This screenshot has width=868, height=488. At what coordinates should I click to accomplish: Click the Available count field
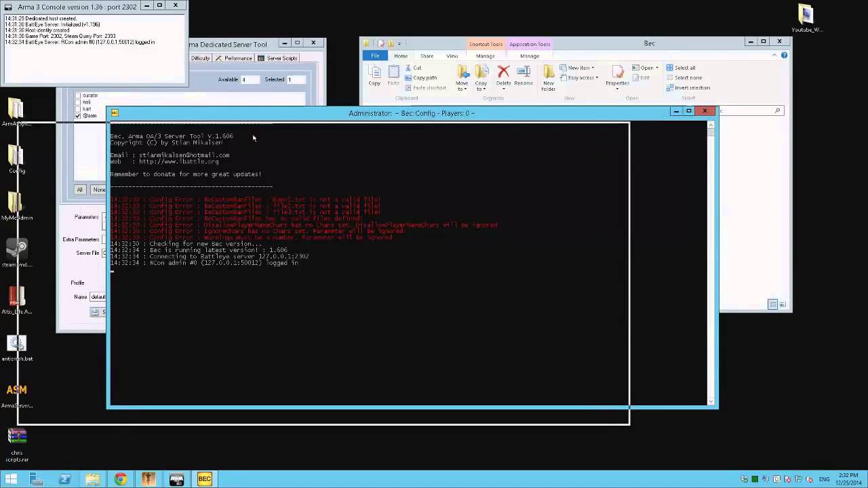(250, 79)
